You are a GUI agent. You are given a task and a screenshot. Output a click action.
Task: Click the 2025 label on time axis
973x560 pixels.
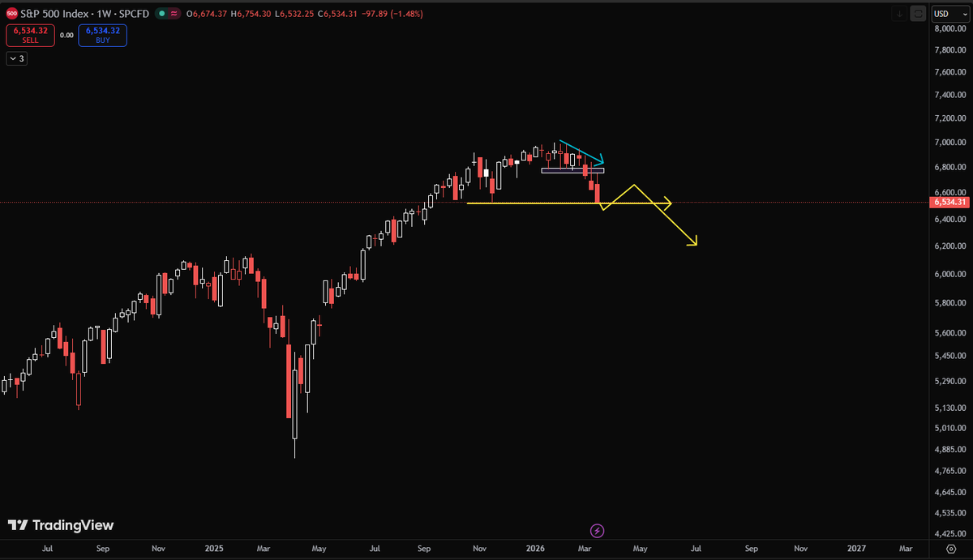(x=215, y=549)
